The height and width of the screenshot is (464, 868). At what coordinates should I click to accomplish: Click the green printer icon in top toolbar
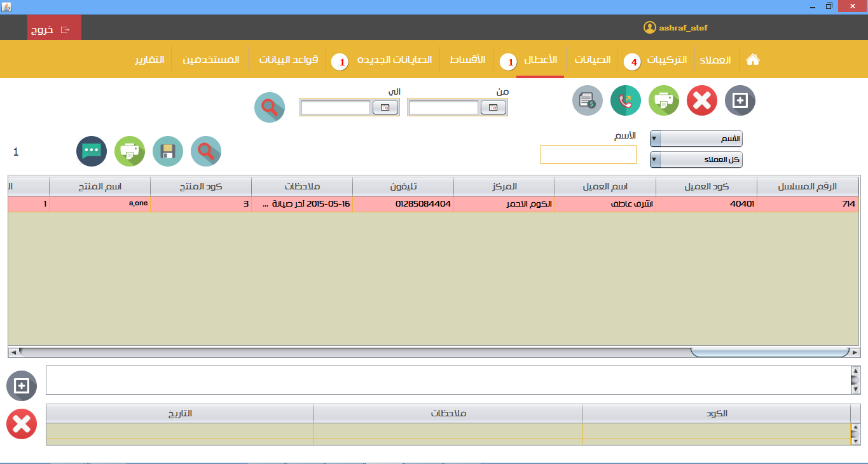[664, 100]
